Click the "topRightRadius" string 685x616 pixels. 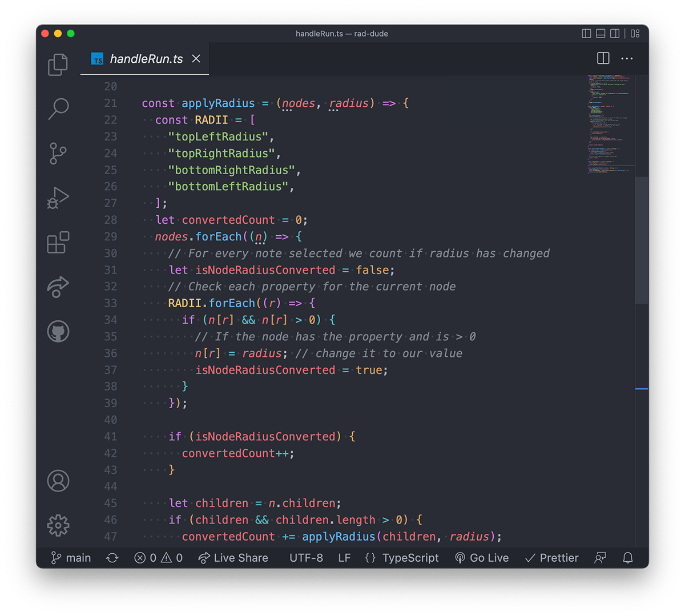221,154
